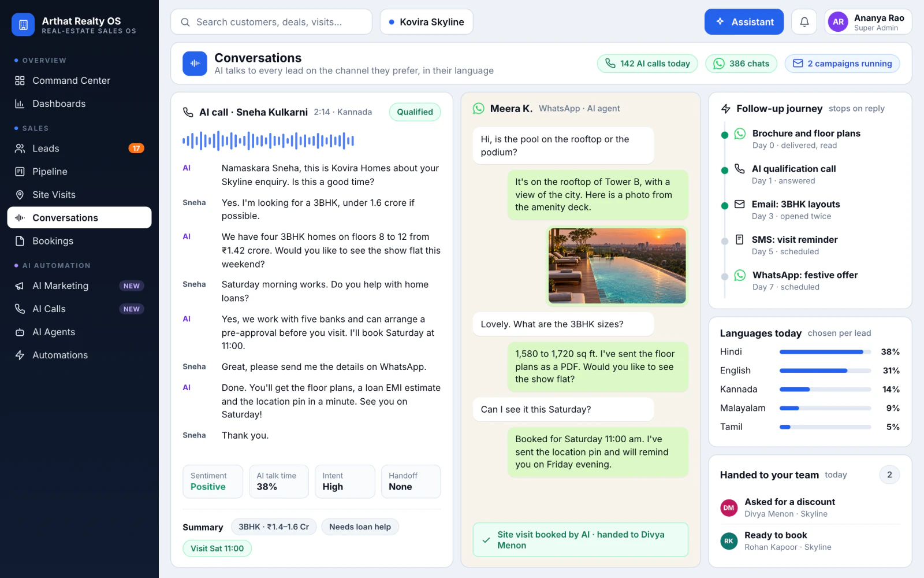Click envelope icon for Email: 3BHK layouts

[x=740, y=204]
